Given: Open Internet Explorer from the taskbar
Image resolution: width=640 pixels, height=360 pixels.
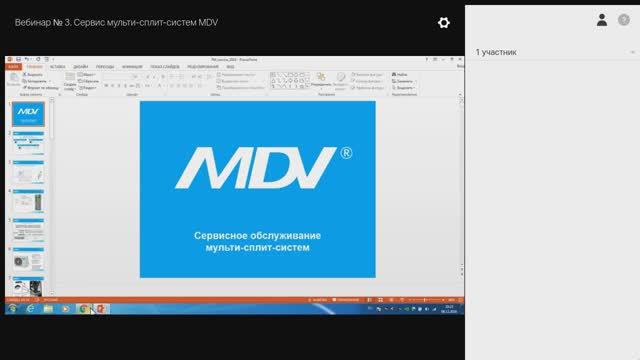Looking at the screenshot, I should click(x=31, y=309).
